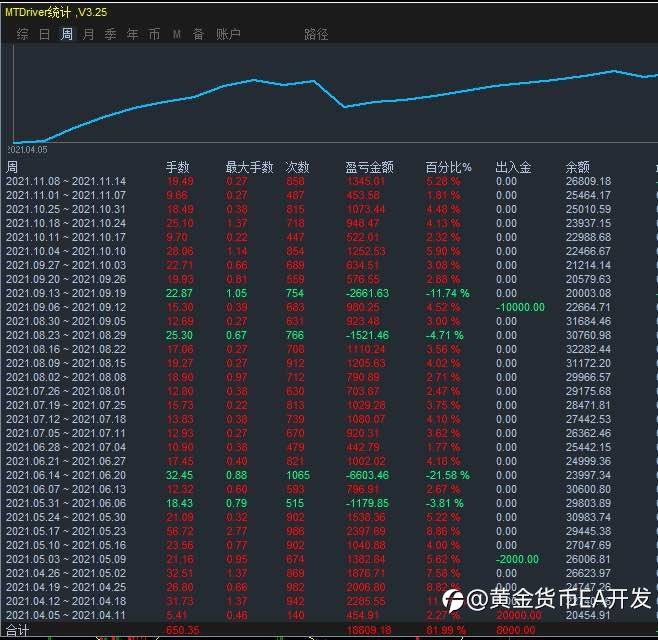Select row 2021.06.14 ~ 2021.06.20
This screenshot has height=640, width=658.
[329, 475]
